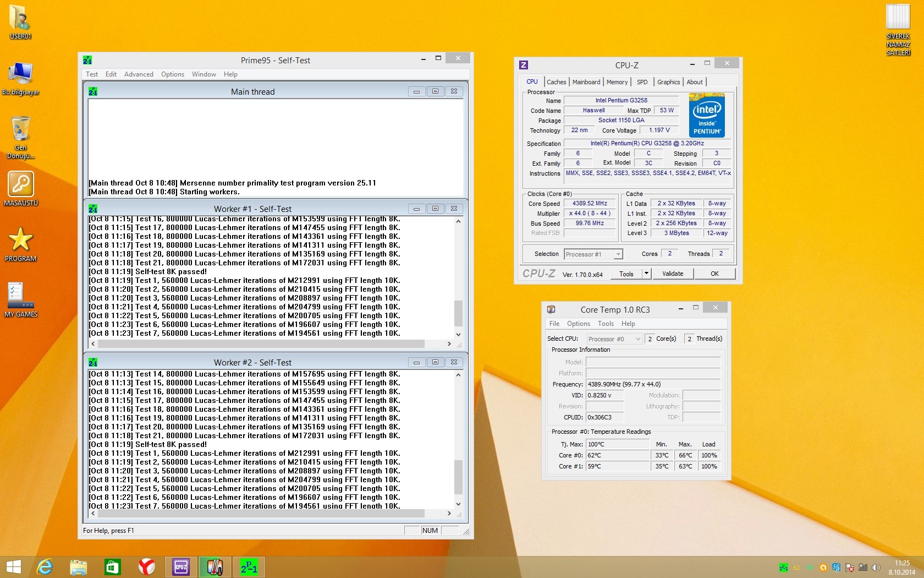Click the volume speaker tray icon
924x578 pixels.
[876, 568]
